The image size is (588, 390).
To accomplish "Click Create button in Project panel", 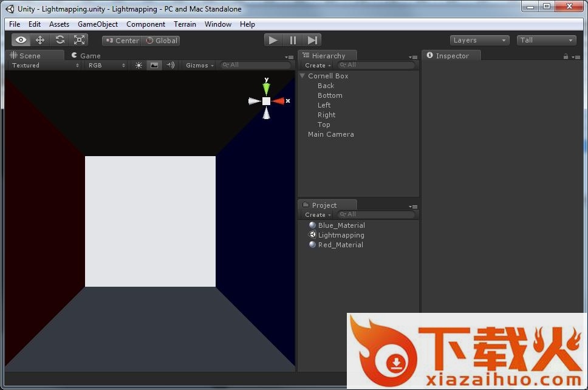I will tap(317, 214).
